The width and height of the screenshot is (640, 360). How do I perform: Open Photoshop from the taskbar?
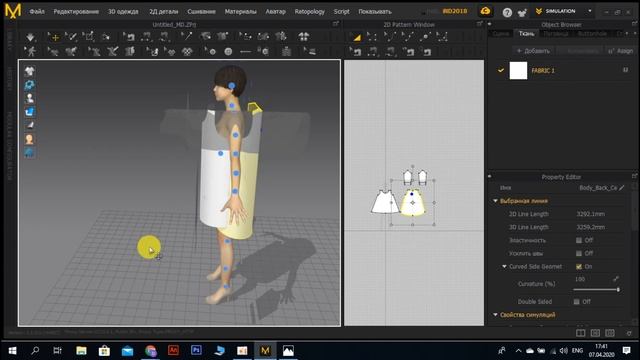196,350
